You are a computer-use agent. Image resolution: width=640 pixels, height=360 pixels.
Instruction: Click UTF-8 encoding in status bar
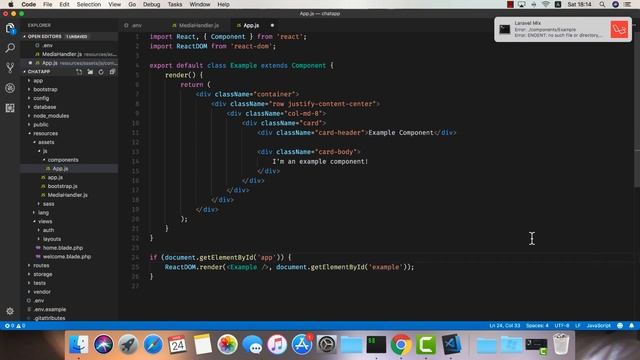(562, 326)
